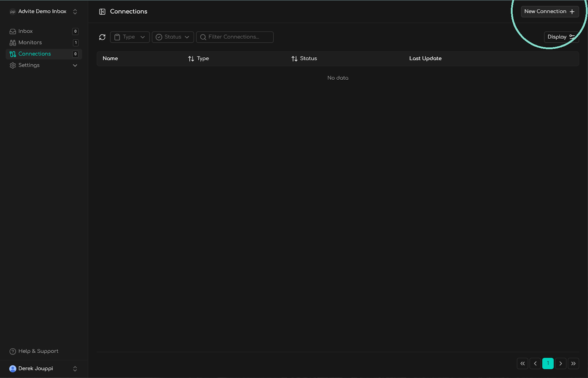
Task: Go to the first page of results
Action: 522,363
